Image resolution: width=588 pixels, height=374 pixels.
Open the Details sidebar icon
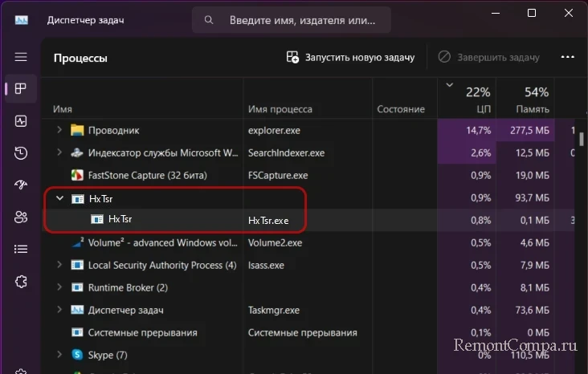pyautogui.click(x=21, y=249)
